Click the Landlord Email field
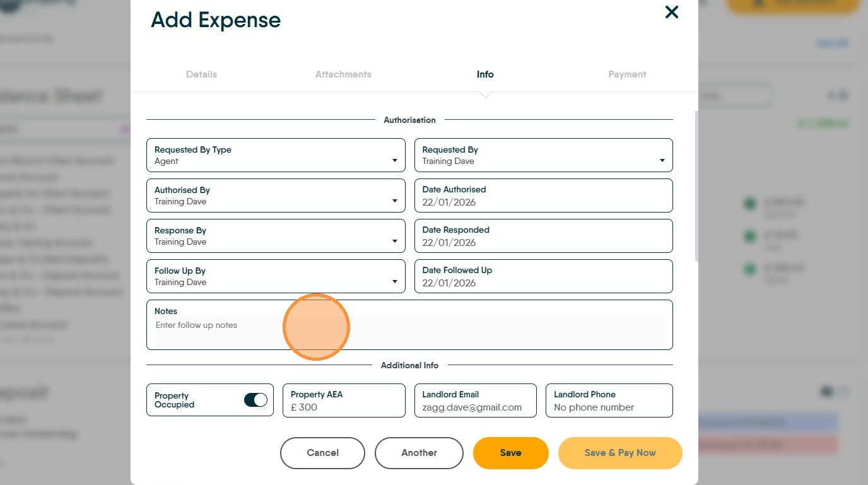This screenshot has height=485, width=868. pos(475,407)
